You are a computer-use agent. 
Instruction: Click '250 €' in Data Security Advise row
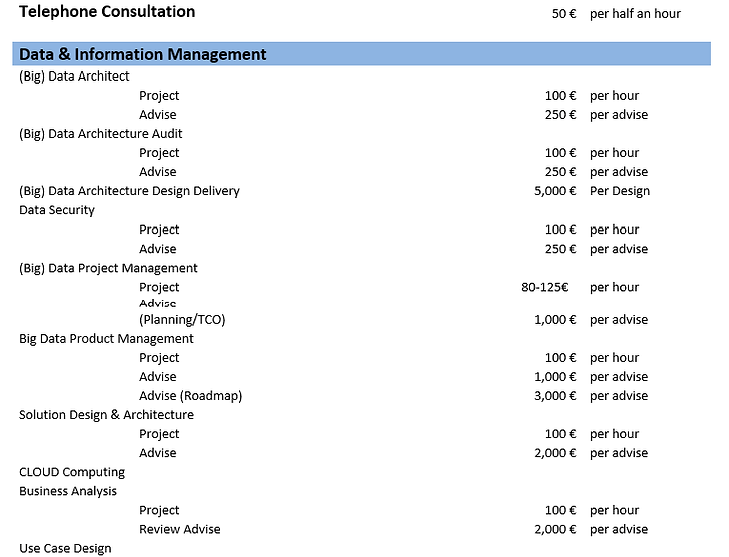pos(560,249)
